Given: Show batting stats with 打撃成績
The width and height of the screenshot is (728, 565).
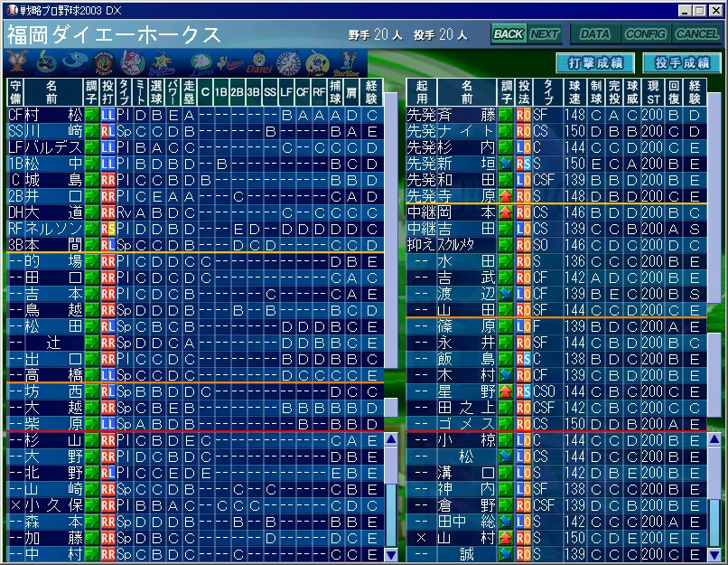Looking at the screenshot, I should [595, 62].
